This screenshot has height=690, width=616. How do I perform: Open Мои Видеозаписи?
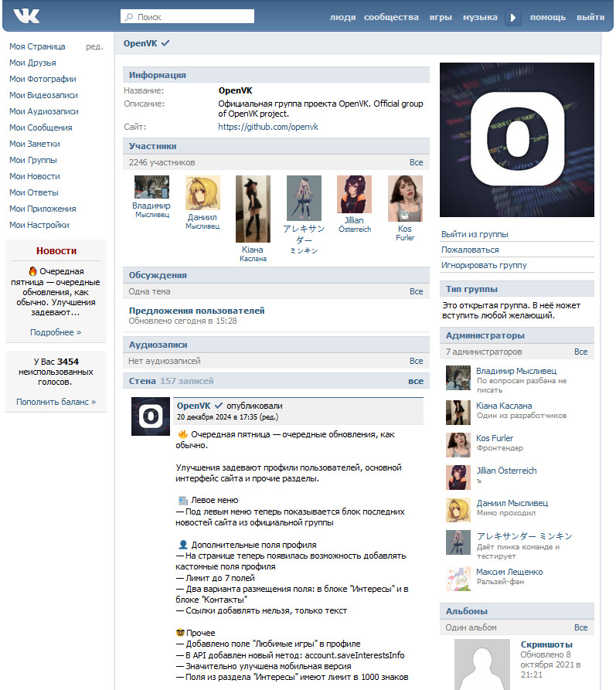(43, 96)
